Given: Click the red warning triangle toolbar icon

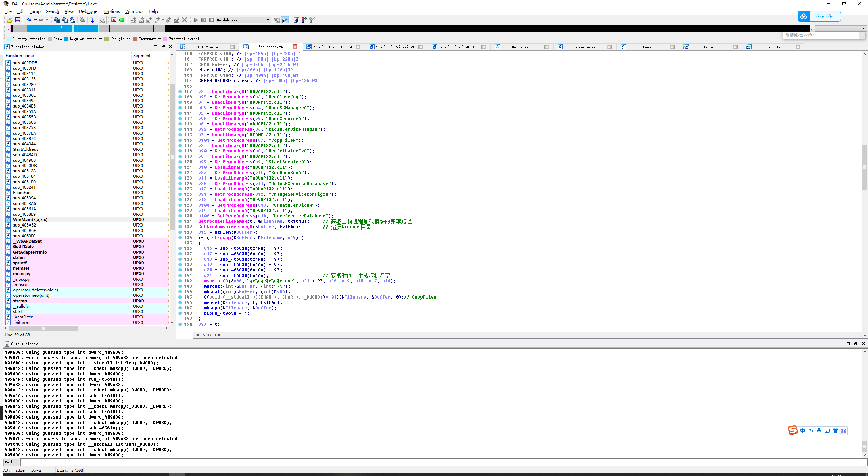Looking at the screenshot, I should 114,20.
